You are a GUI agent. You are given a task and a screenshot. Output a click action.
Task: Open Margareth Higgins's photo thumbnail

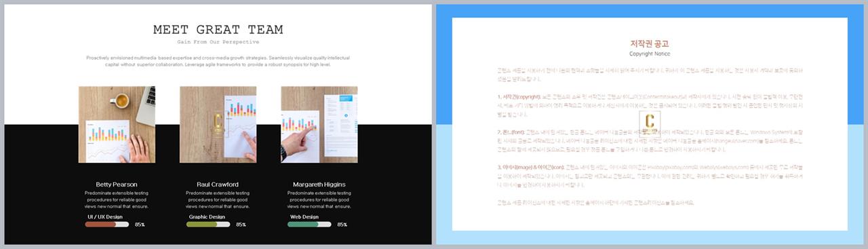point(319,124)
